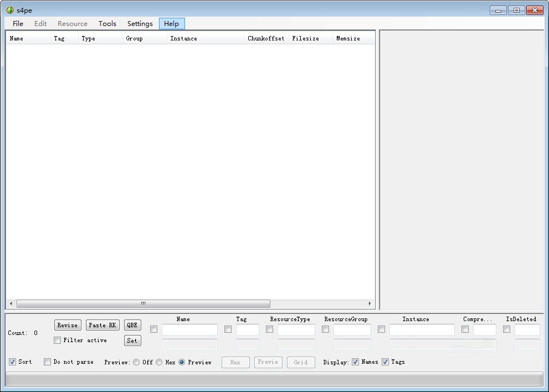Tick the Do not parse checkbox

(48, 362)
